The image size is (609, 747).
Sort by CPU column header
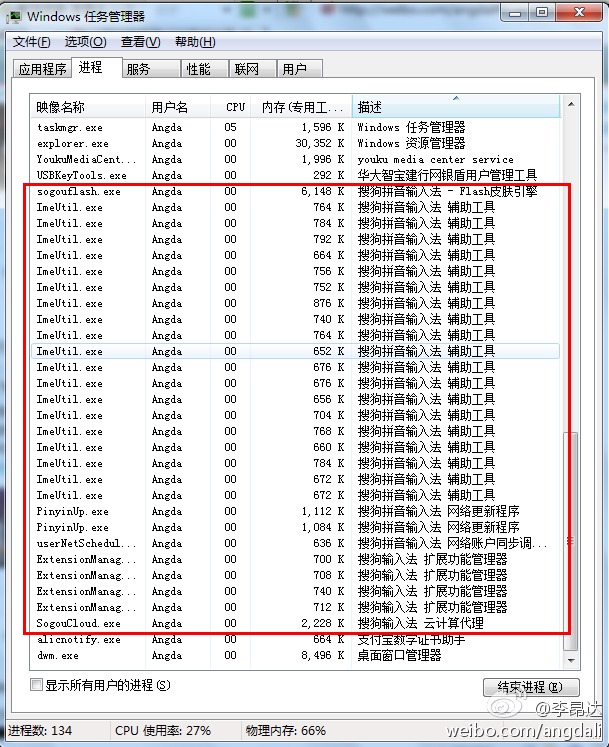point(231,107)
